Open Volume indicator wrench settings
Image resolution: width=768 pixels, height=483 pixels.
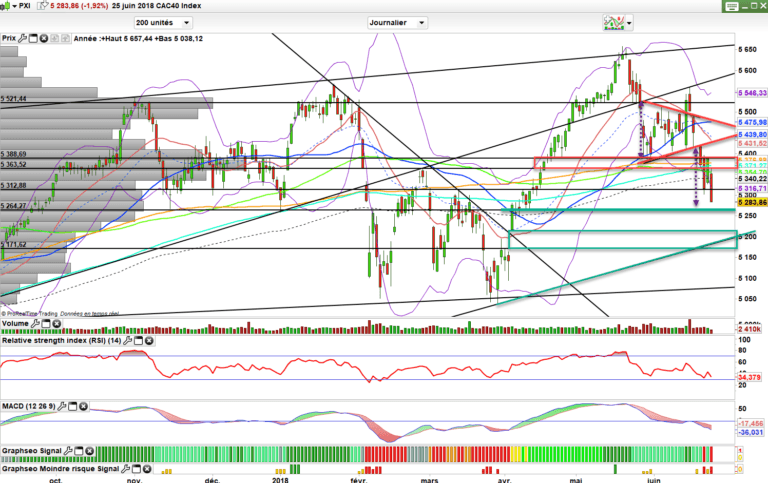[34, 324]
